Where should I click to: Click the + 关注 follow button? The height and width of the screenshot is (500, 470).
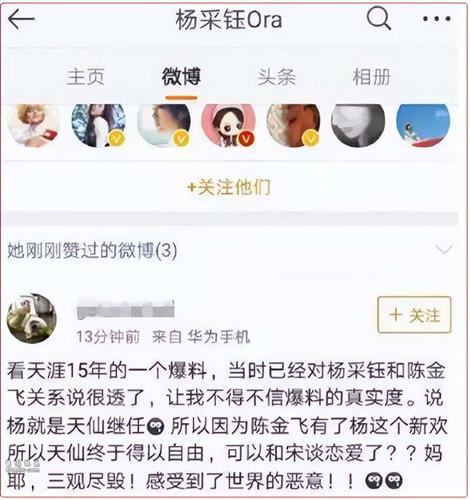click(x=414, y=315)
